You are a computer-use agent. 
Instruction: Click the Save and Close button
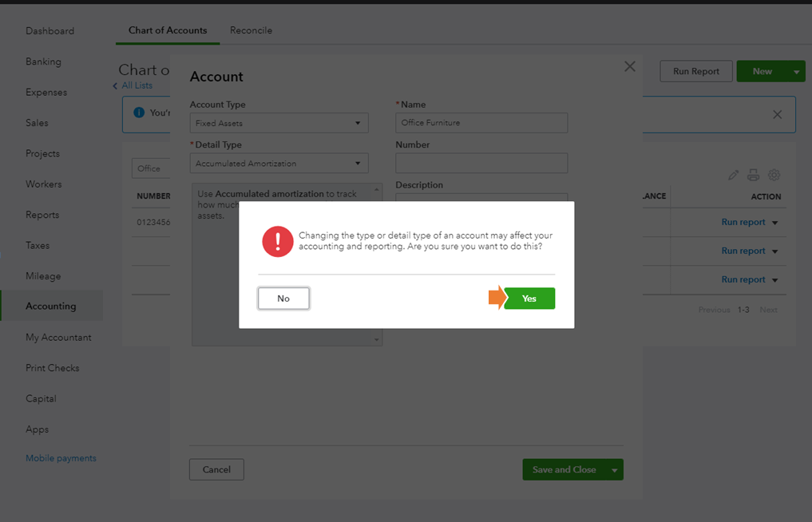[x=564, y=469]
